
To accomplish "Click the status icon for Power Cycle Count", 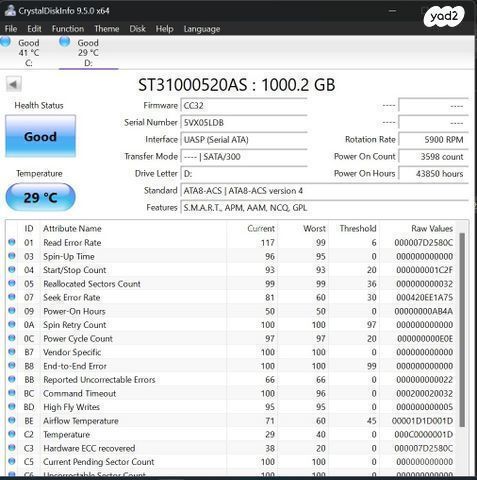I will 12,338.
